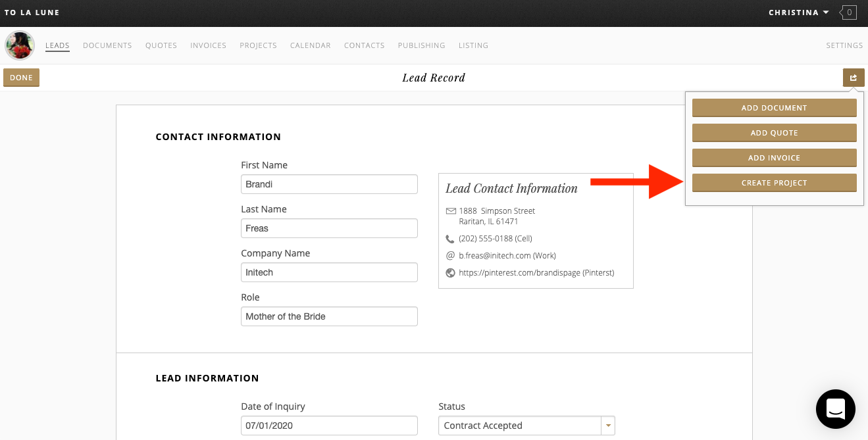
Task: Switch to the Calendar tab
Action: pyautogui.click(x=310, y=45)
